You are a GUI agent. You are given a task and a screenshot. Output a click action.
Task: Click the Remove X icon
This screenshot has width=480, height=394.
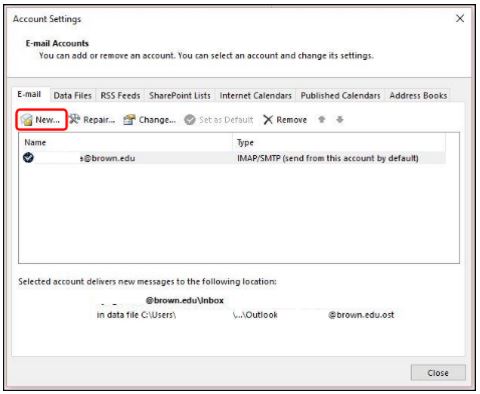(x=268, y=120)
